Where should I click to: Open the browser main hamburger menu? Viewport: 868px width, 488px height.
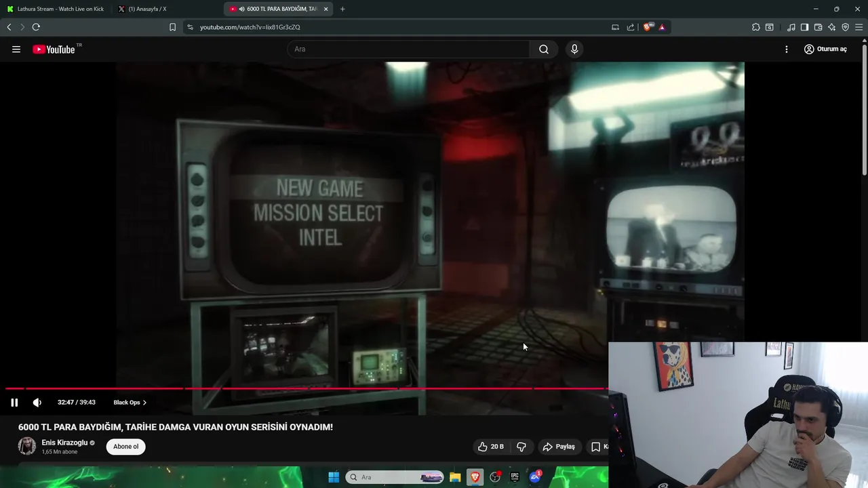(859, 27)
